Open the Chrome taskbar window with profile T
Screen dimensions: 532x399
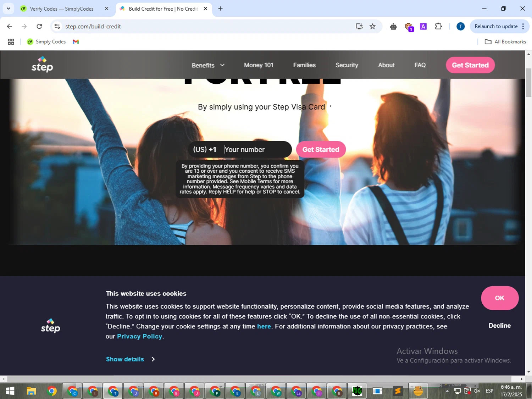[113, 391]
